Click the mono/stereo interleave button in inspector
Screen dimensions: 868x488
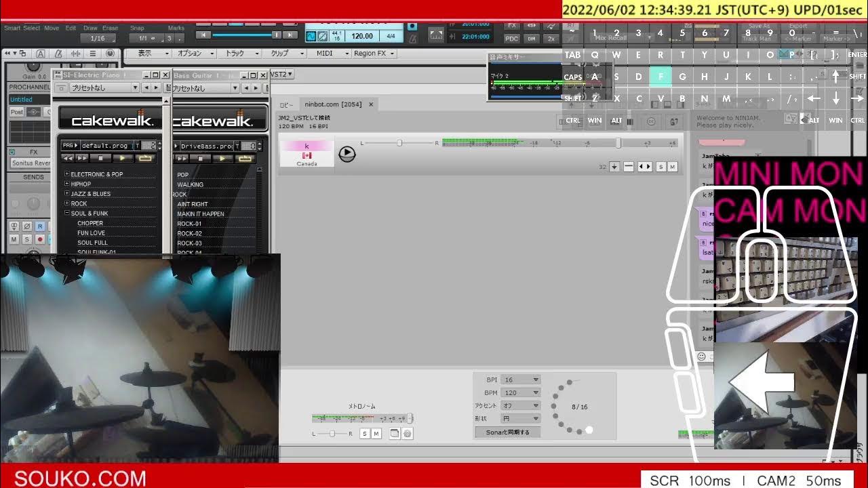14,226
